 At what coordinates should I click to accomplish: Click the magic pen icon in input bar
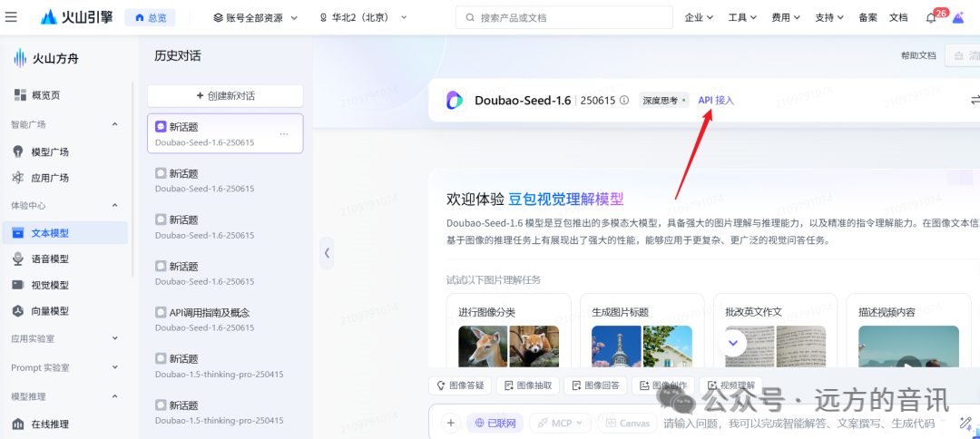point(966,423)
